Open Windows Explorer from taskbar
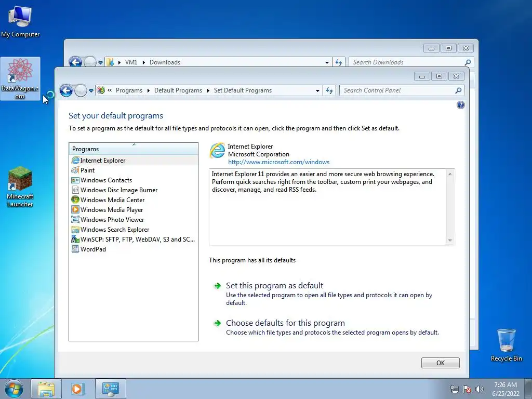Image resolution: width=532 pixels, height=399 pixels. (x=46, y=389)
